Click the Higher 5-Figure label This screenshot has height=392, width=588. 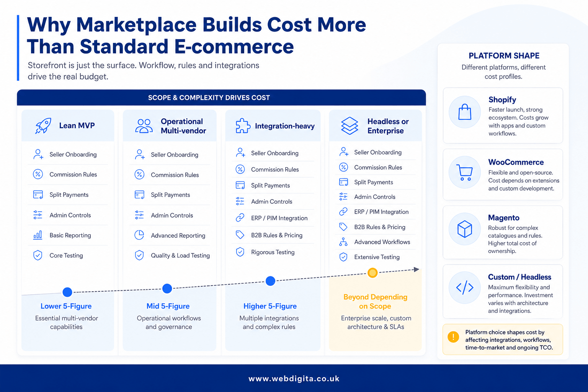click(270, 306)
